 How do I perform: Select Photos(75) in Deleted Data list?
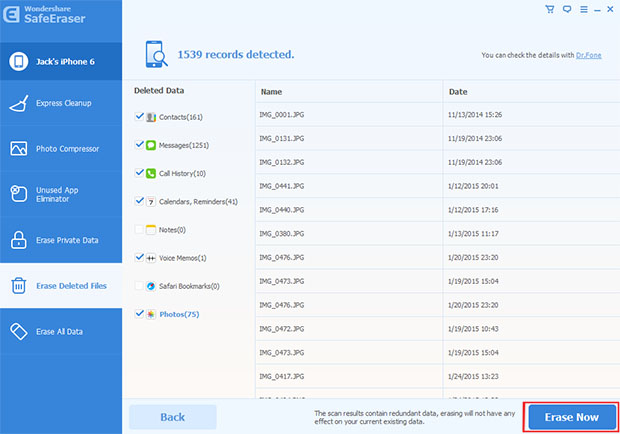pyautogui.click(x=179, y=314)
